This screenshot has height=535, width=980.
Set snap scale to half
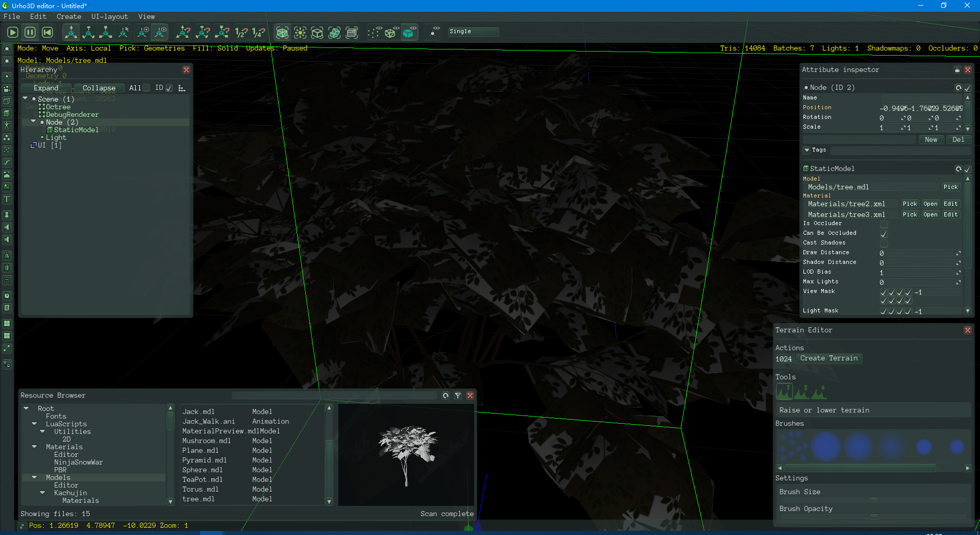[241, 33]
